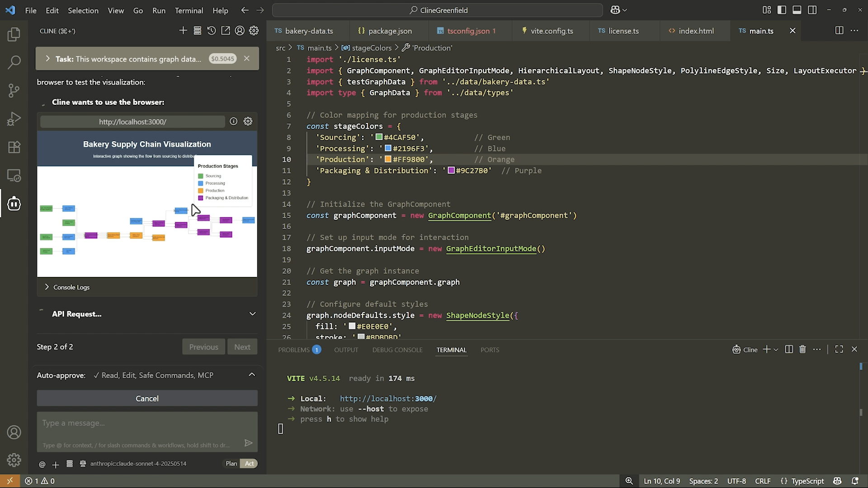Click the green #4CAF50 color swatch

(379, 137)
